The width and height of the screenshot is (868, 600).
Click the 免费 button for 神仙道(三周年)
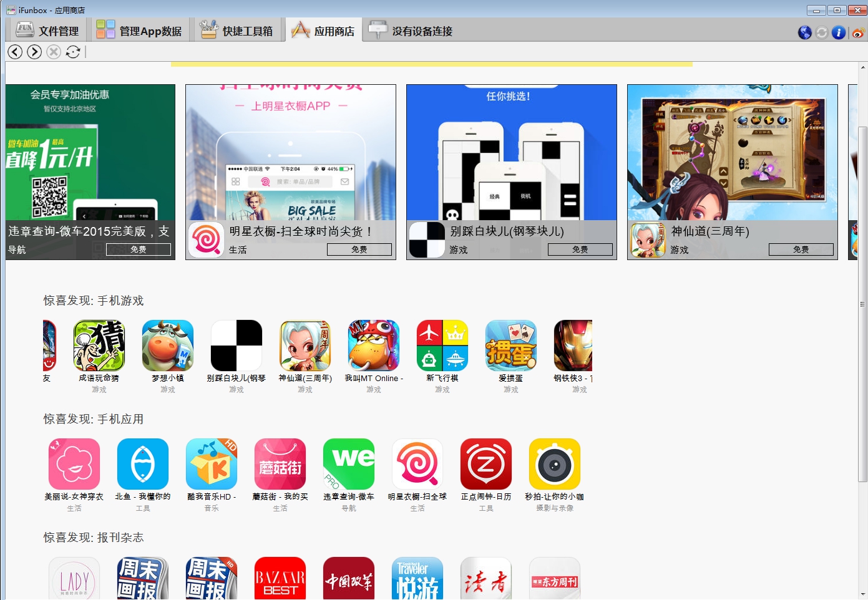(801, 249)
